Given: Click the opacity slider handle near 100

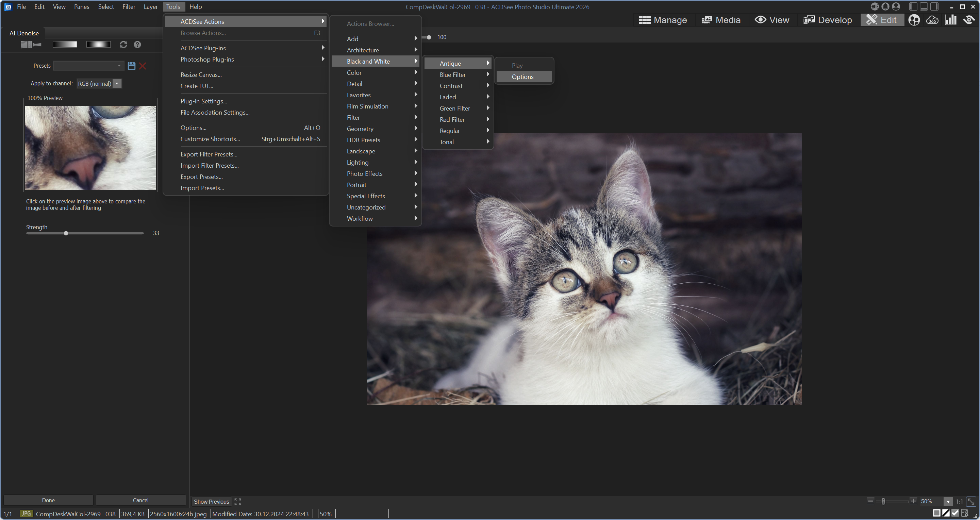Looking at the screenshot, I should tap(429, 37).
